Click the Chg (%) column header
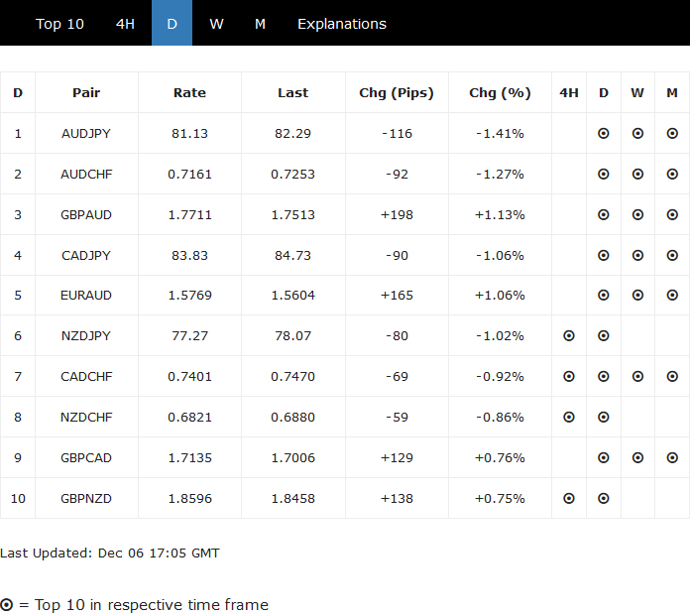 500,93
